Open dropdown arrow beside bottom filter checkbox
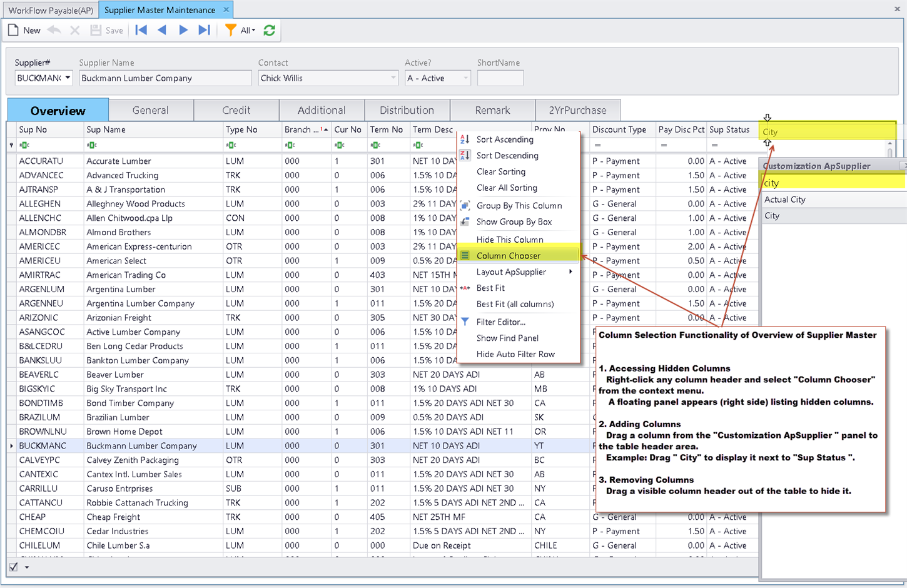907x588 pixels. pos(27,567)
